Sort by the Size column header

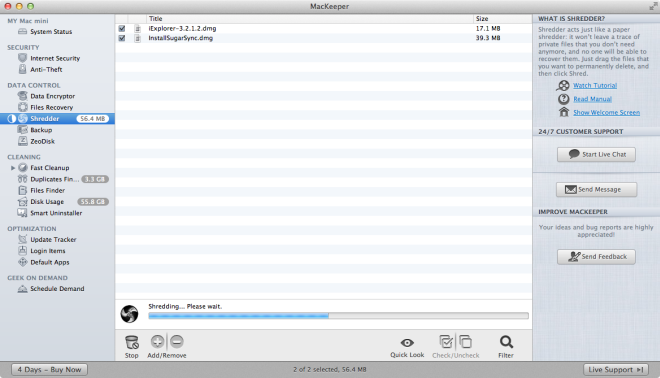click(503, 19)
